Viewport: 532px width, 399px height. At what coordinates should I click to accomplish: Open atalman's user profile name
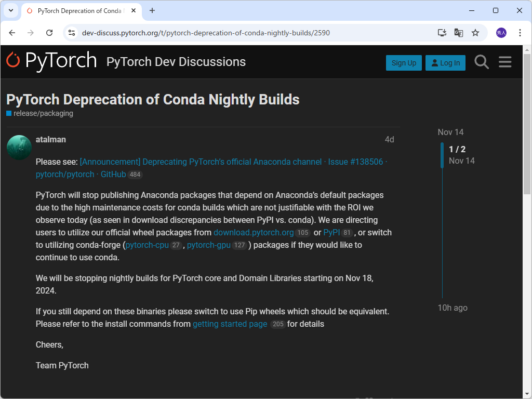51,139
